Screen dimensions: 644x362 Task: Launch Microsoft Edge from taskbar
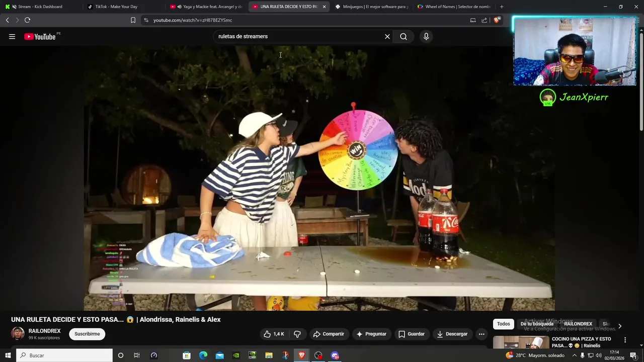(x=203, y=355)
